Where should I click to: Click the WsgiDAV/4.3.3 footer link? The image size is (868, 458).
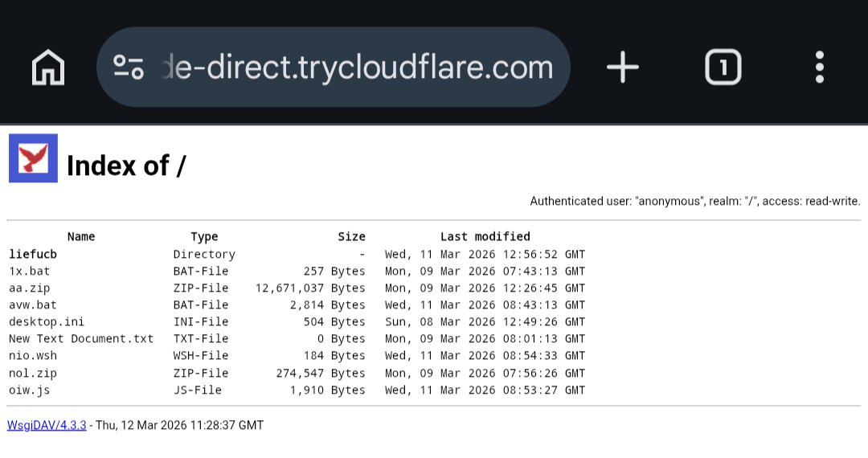point(46,425)
